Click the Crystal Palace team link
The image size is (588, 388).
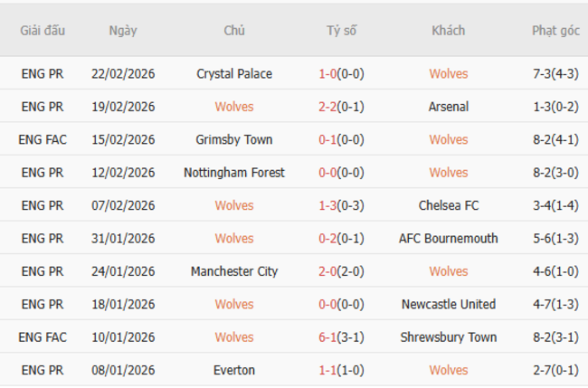pyautogui.click(x=234, y=74)
